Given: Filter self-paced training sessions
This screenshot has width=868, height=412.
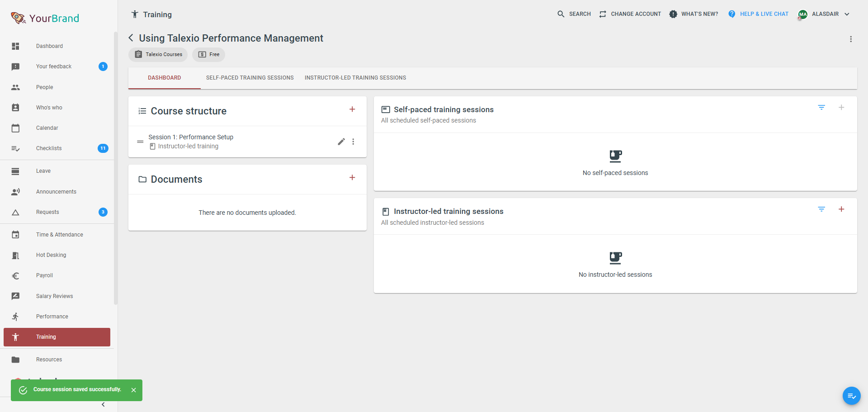Looking at the screenshot, I should (821, 108).
